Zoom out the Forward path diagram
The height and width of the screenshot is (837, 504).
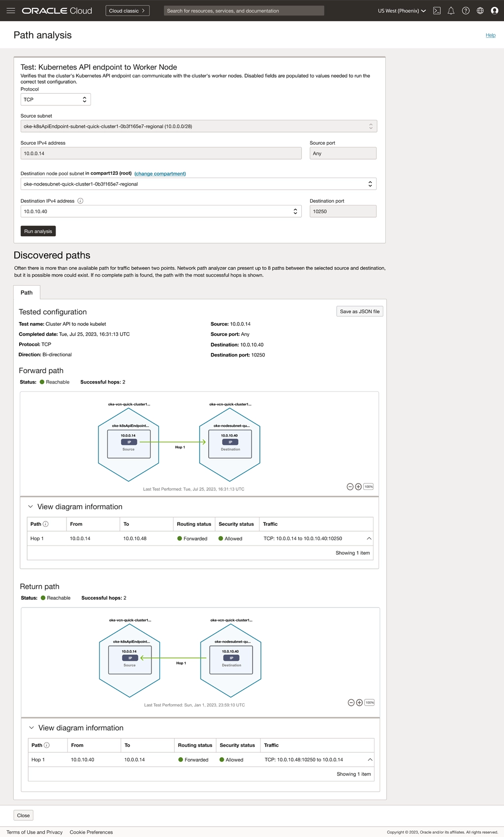(x=350, y=486)
